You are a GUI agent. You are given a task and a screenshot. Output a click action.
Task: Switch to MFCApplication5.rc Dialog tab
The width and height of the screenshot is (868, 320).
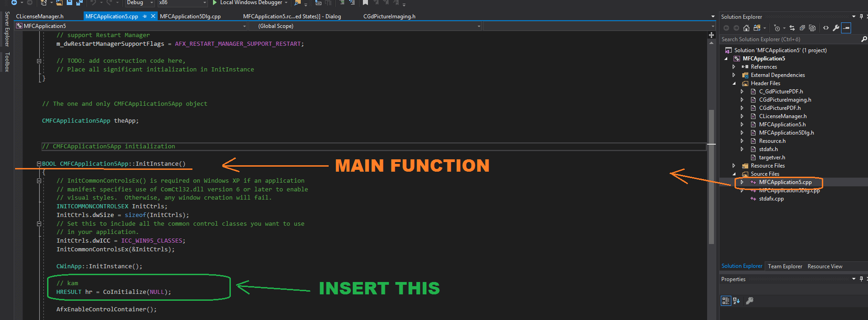[292, 16]
